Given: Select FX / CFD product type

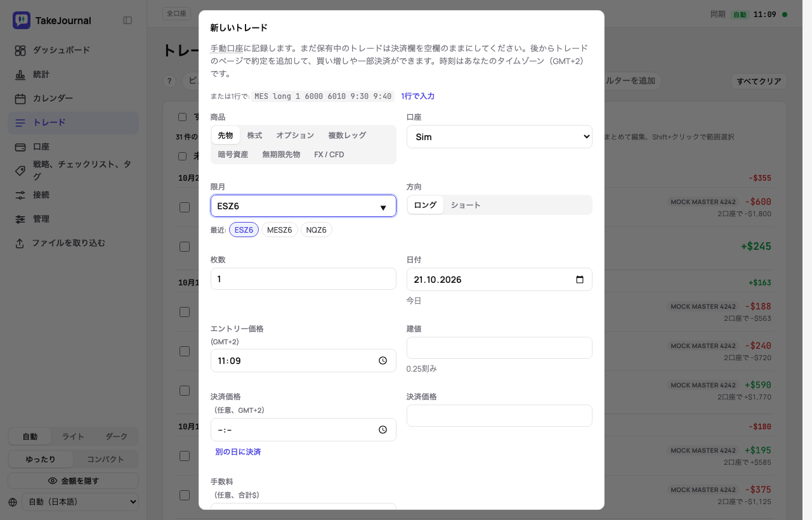Looking at the screenshot, I should point(329,154).
